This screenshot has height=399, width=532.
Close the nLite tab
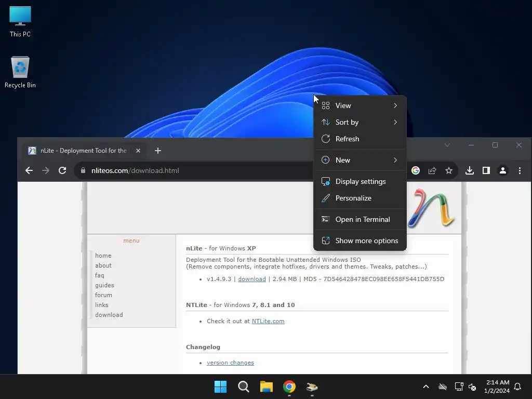click(x=138, y=151)
